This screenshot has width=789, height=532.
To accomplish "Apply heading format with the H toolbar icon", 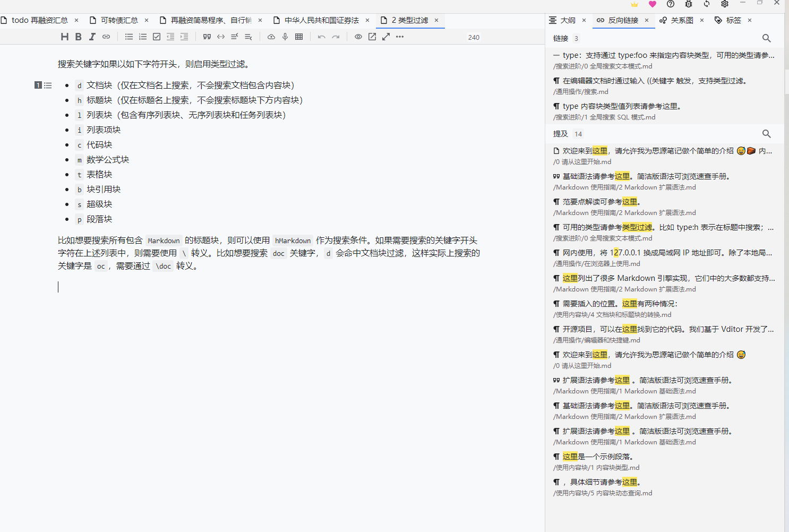I will pyautogui.click(x=65, y=37).
